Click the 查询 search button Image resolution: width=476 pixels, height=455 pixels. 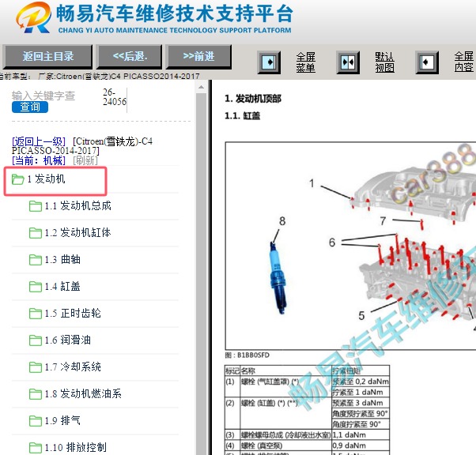[30, 107]
